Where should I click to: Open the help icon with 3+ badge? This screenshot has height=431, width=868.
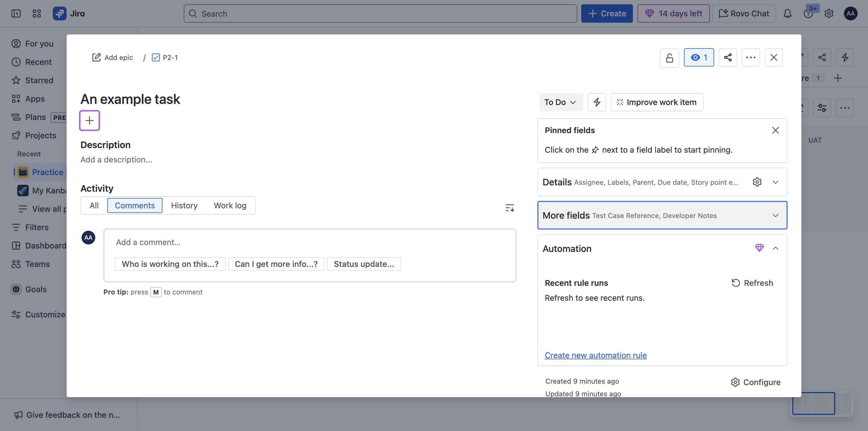coord(808,13)
